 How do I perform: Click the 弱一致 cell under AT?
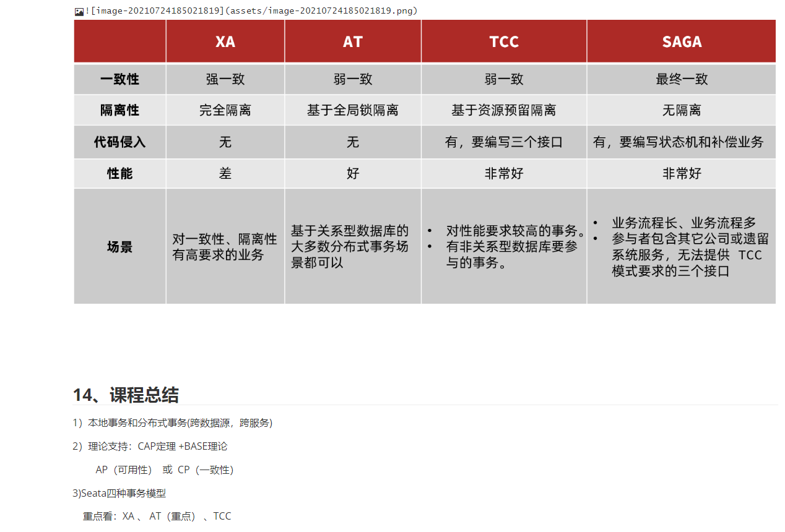(x=353, y=79)
